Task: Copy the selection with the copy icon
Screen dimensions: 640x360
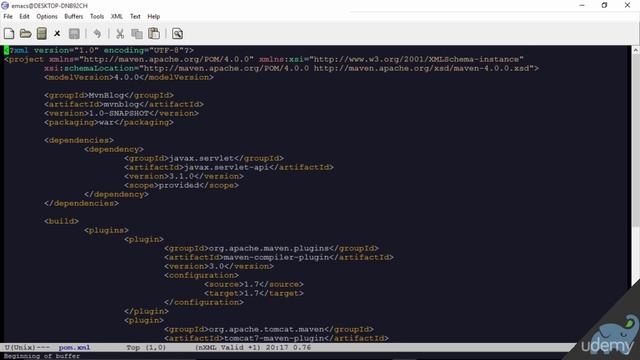Action: [137, 33]
